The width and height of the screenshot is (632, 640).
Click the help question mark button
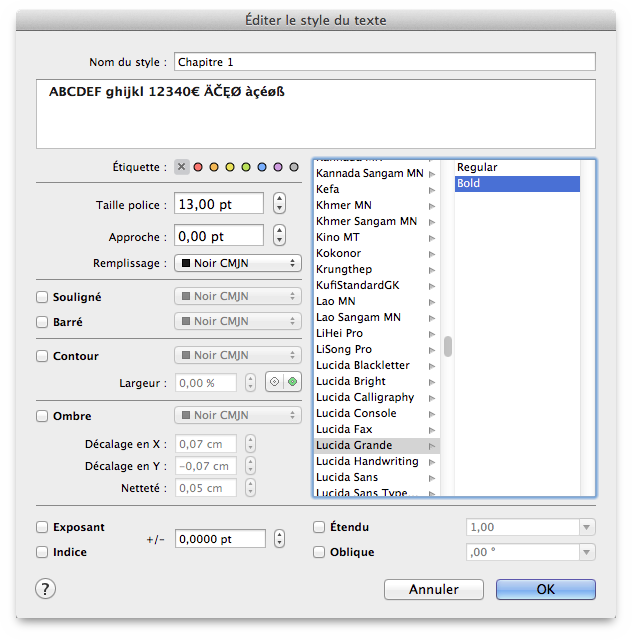[x=46, y=589]
